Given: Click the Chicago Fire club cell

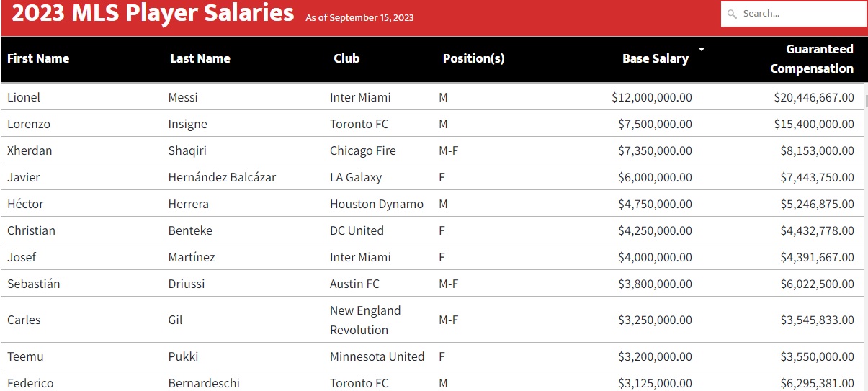Looking at the screenshot, I should (363, 150).
